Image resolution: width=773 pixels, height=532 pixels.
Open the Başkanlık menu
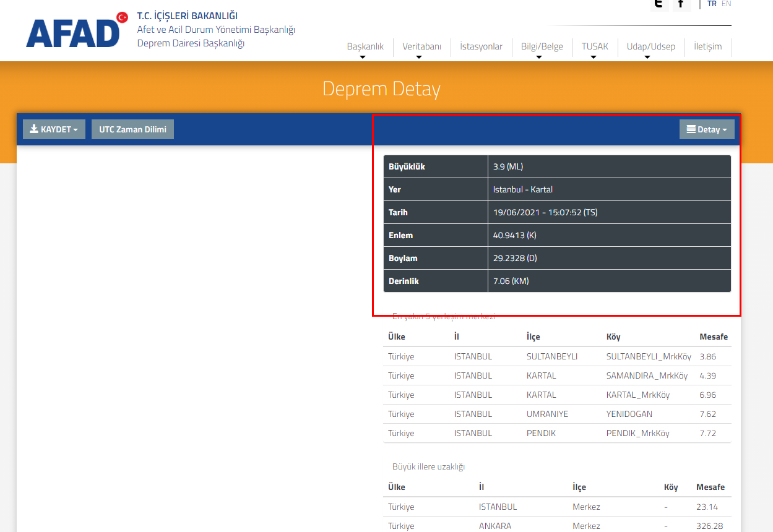[365, 46]
